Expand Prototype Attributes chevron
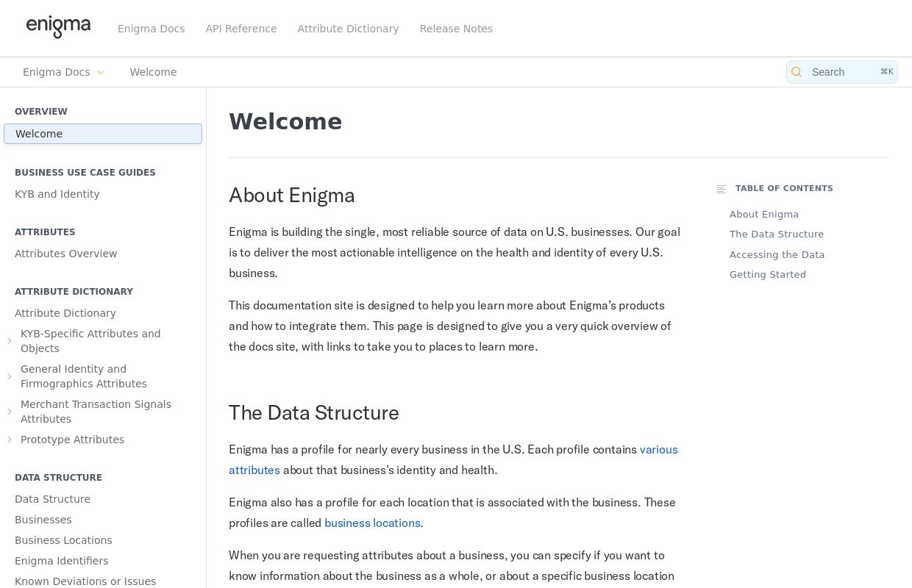Image resolution: width=912 pixels, height=588 pixels. (10, 440)
